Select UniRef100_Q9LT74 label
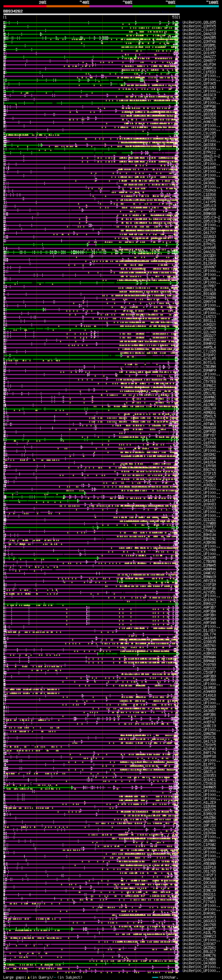Image resolution: width=222 pixels, height=980 pixels. click(x=199, y=634)
